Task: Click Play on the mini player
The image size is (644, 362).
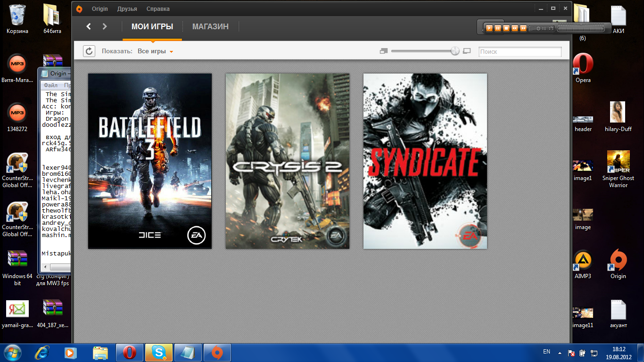Action: [x=489, y=28]
